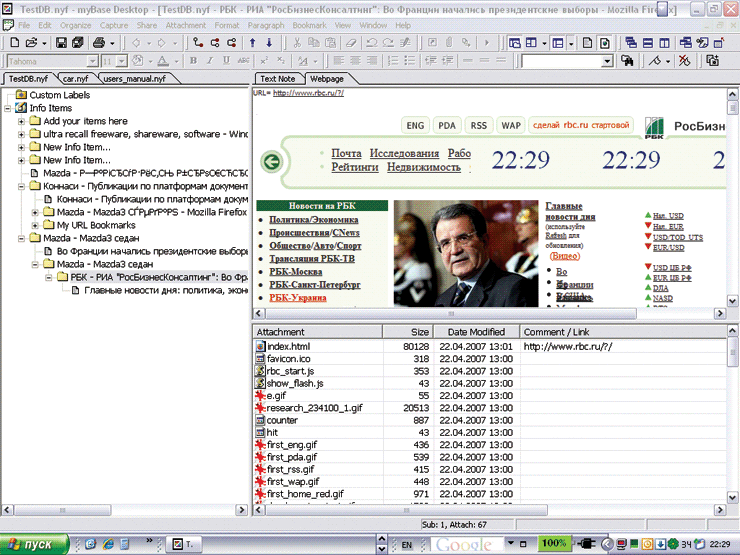Click the РБК-Украина link
This screenshot has height=555, width=740.
coord(298,298)
